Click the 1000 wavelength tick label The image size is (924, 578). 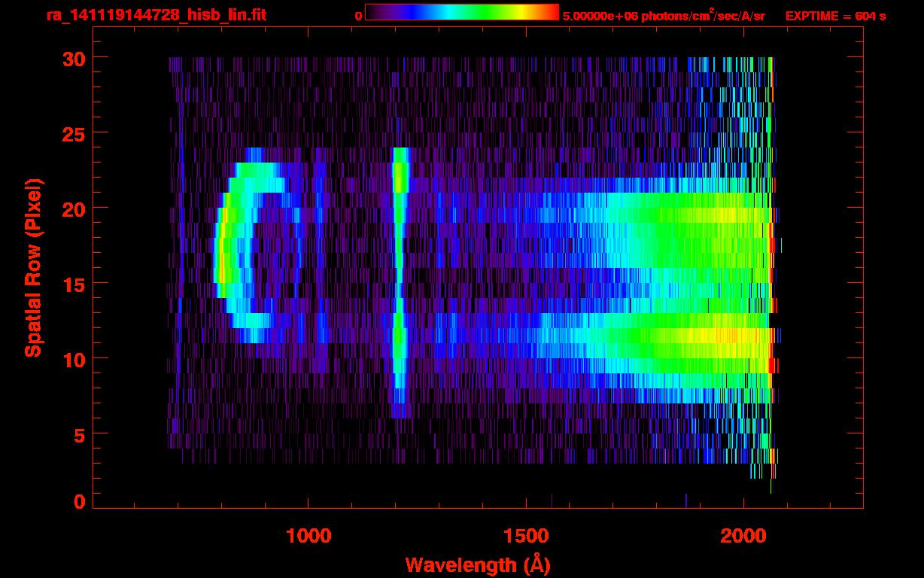[309, 536]
